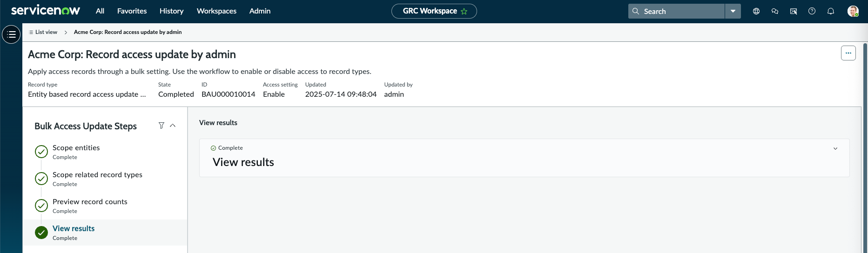Filter Bulk Access Update Steps
Screen dimensions: 868x253
pyautogui.click(x=161, y=126)
